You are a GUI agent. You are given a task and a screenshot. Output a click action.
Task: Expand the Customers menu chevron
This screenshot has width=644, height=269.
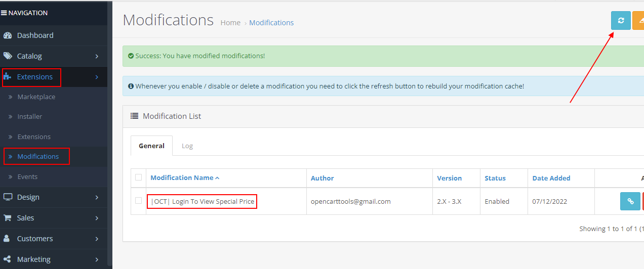(x=97, y=239)
